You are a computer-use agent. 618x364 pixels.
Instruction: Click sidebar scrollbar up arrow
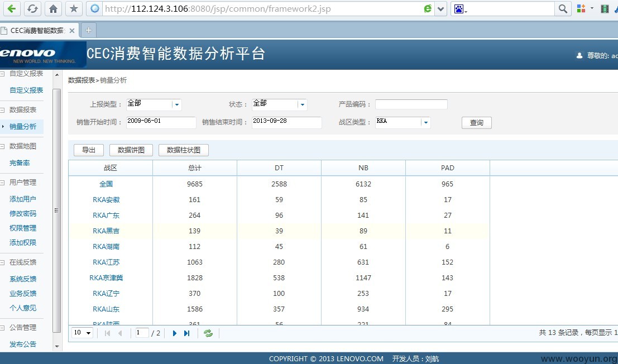57,74
